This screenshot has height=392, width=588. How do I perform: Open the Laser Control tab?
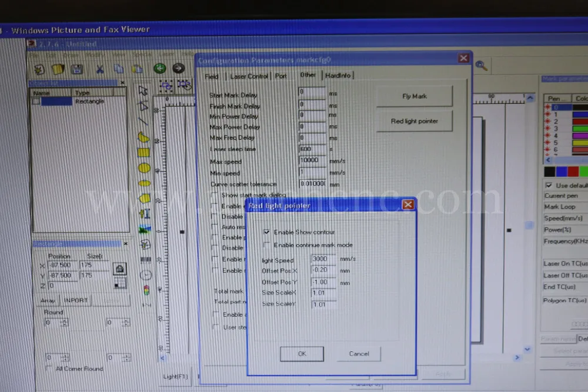(x=249, y=76)
